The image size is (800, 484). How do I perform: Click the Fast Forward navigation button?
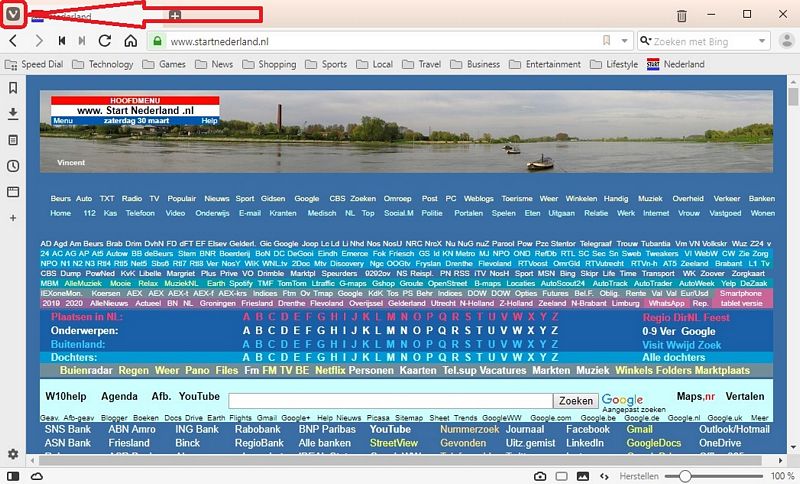pos(82,41)
